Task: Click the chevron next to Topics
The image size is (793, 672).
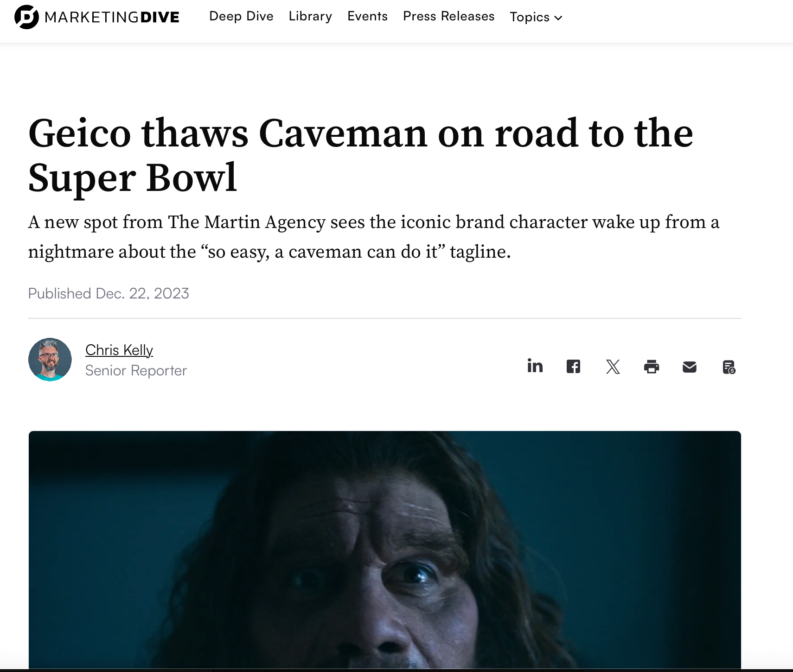Action: tap(558, 18)
